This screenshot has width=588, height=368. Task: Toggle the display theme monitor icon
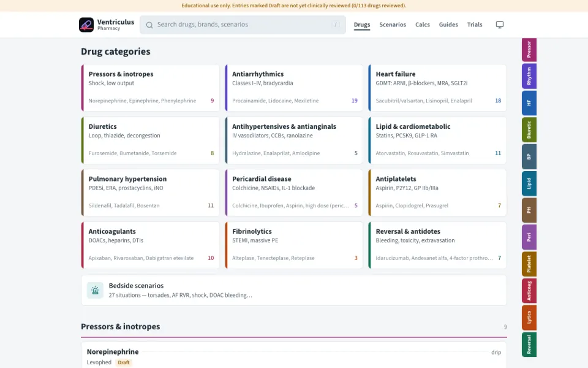pyautogui.click(x=500, y=25)
